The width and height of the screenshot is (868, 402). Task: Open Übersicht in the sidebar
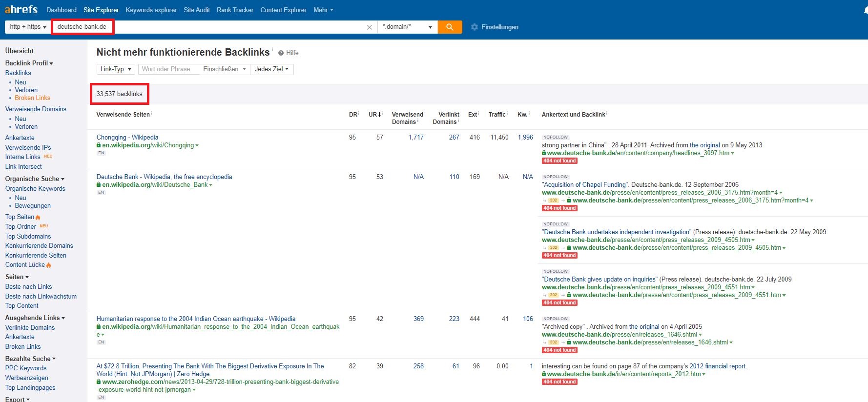[x=20, y=51]
